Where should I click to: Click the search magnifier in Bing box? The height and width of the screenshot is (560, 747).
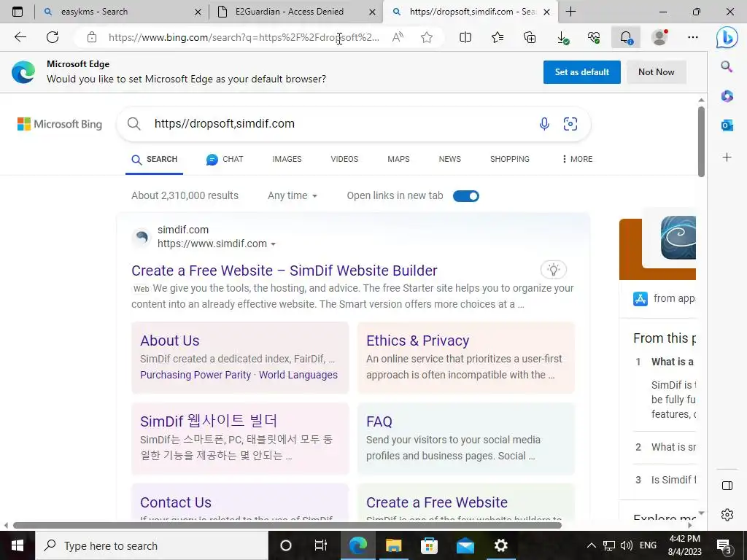coord(134,124)
